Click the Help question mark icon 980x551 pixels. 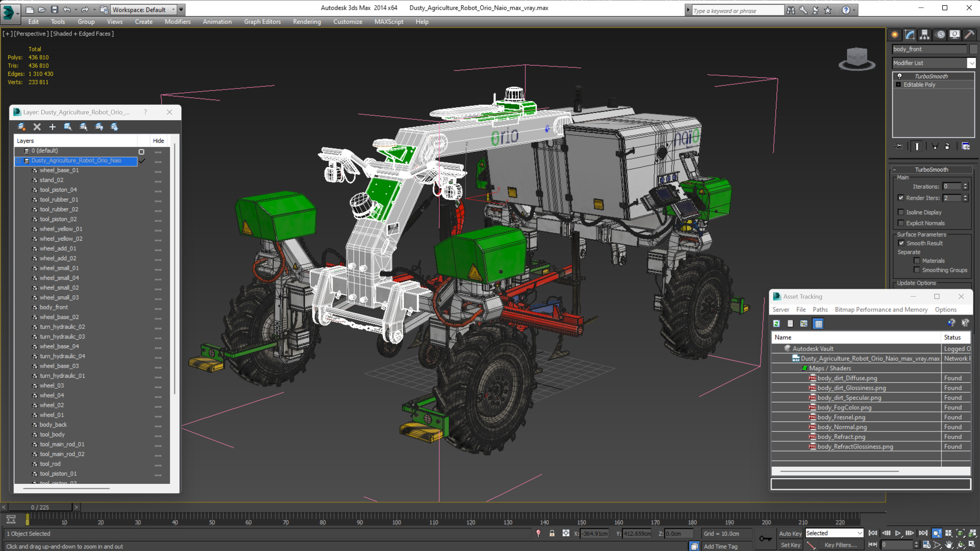845,10
